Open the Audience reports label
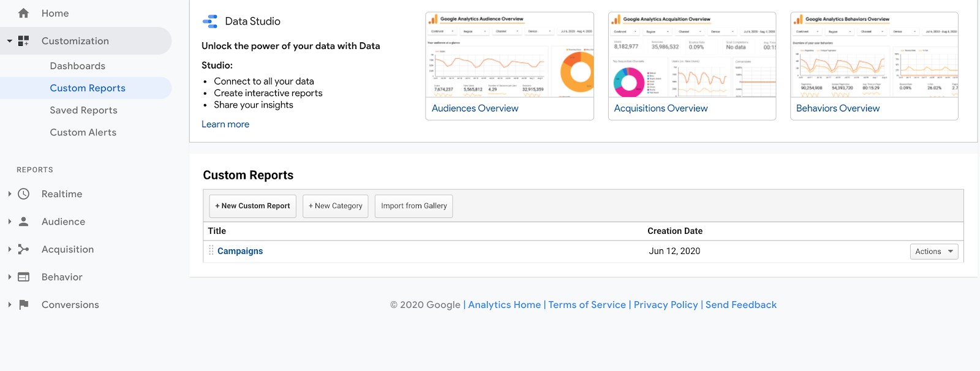Image resolution: width=980 pixels, height=371 pixels. (x=64, y=222)
